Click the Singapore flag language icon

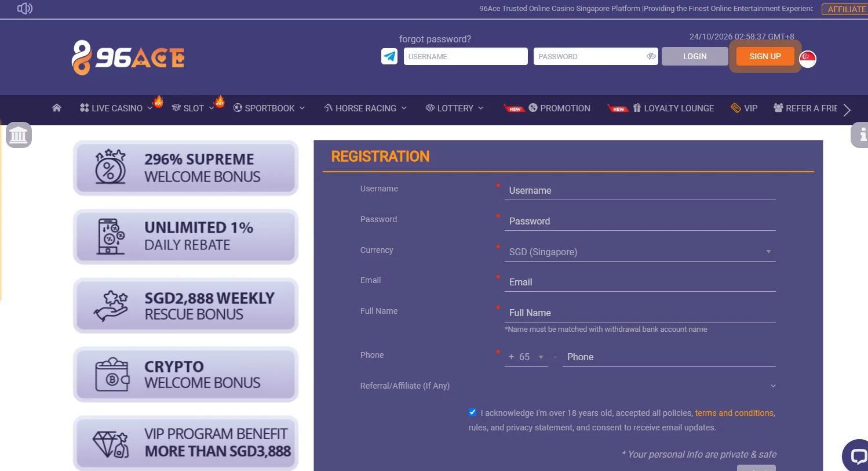point(808,59)
